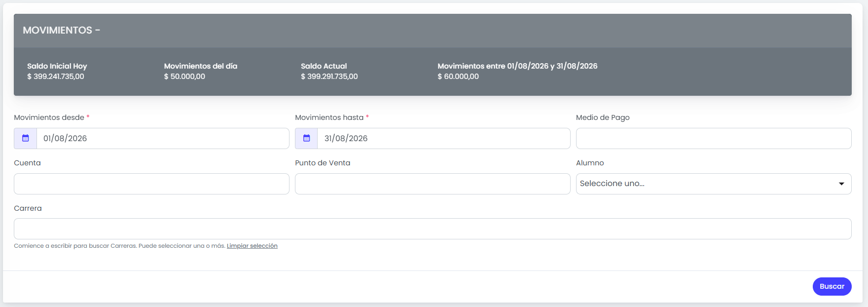
Task: Click the Cuenta input field
Action: point(151,184)
